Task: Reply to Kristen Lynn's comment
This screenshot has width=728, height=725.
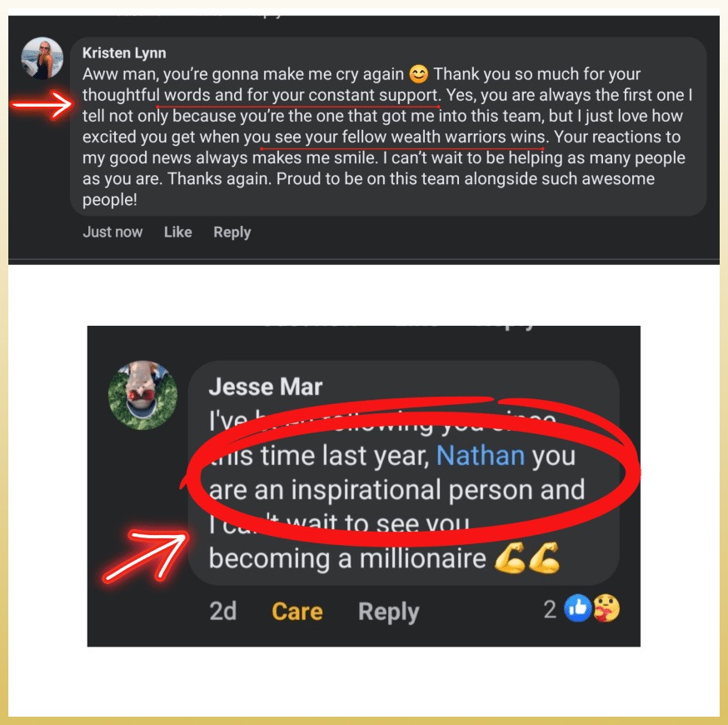Action: pyautogui.click(x=232, y=232)
